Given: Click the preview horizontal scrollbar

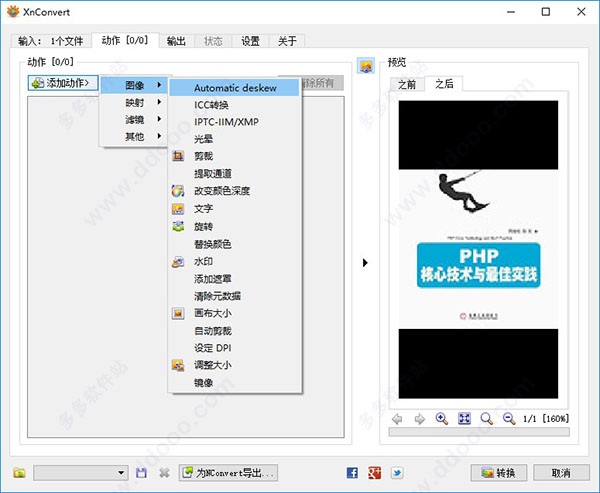Looking at the screenshot, I should coord(479,432).
